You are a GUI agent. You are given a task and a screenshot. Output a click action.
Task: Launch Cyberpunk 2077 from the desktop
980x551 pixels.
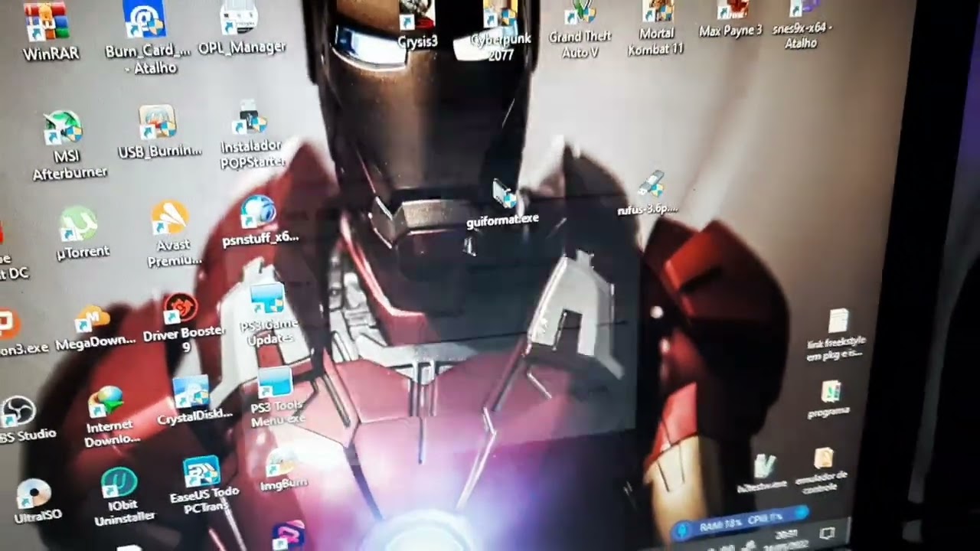click(500, 31)
